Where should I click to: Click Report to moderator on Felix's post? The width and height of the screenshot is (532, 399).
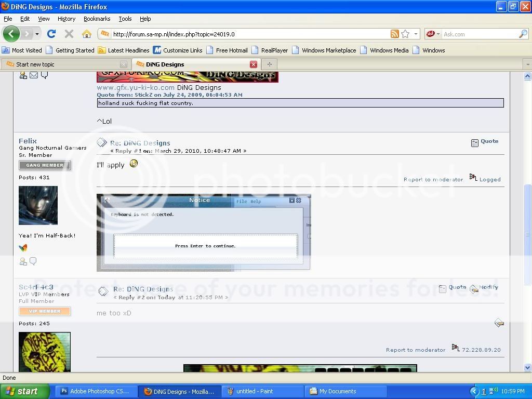point(433,180)
